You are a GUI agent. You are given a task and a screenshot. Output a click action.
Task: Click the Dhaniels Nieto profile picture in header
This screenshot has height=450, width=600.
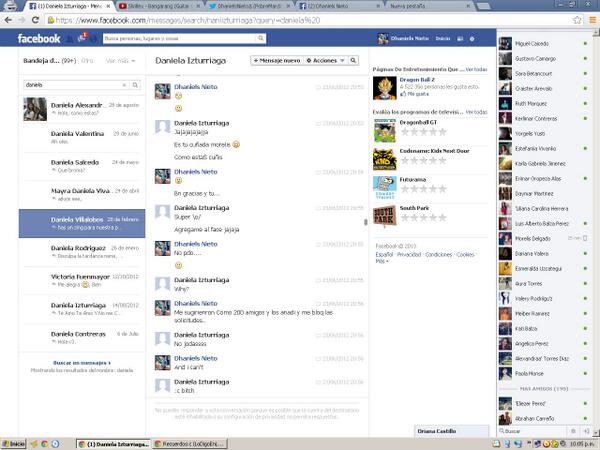click(x=383, y=39)
